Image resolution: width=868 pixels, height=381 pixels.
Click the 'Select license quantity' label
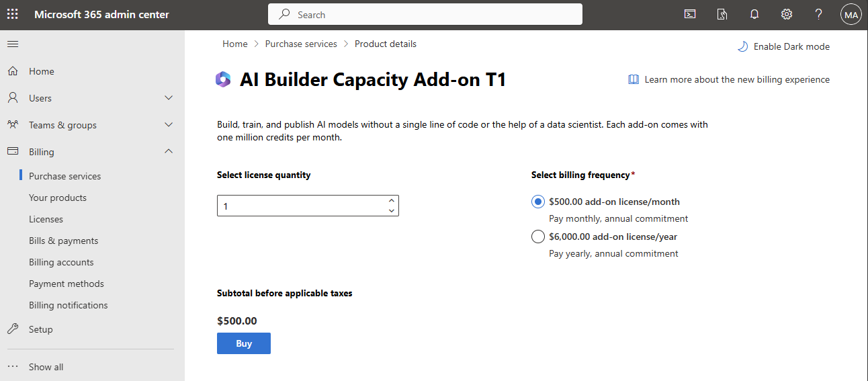coord(264,175)
